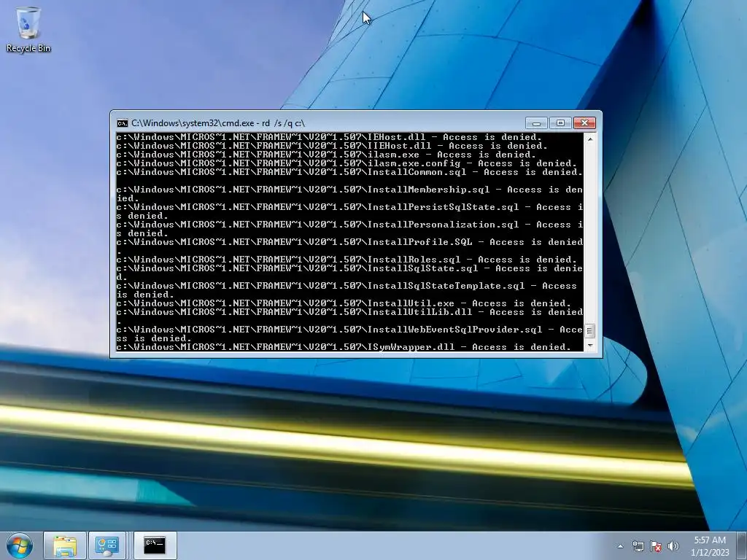Click the InstallUtil.exe output line
The width and height of the screenshot is (747, 560).
pyautogui.click(x=344, y=303)
